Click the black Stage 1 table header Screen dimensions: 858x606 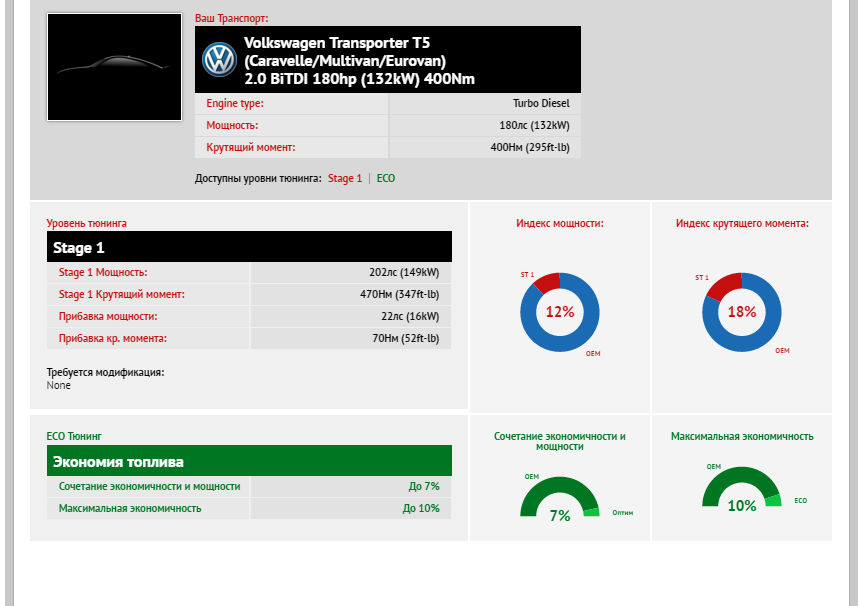coord(250,247)
